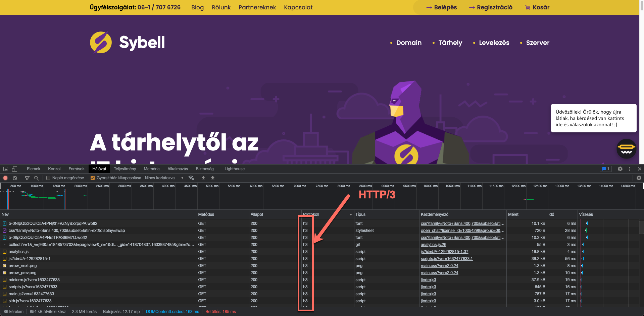This screenshot has width=644, height=316.
Task: Uncheck Gyorsítótár kikapcsolása checkbox
Action: click(x=93, y=178)
